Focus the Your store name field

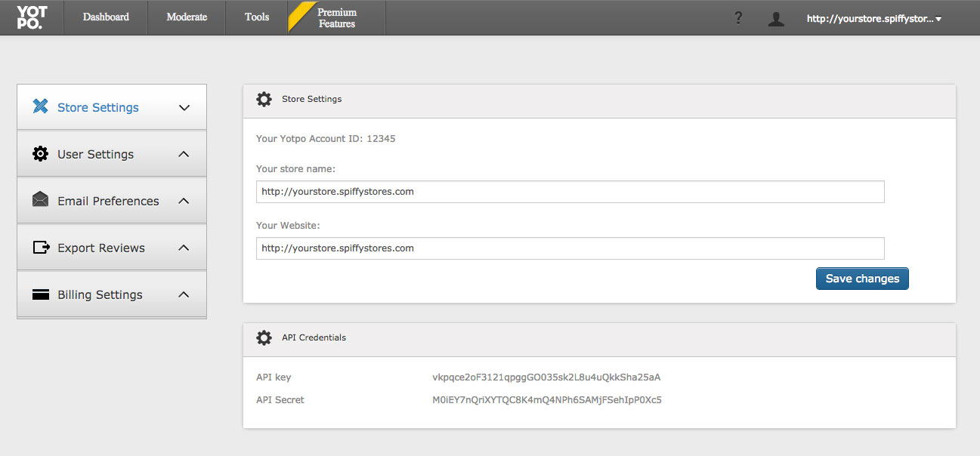click(x=570, y=192)
